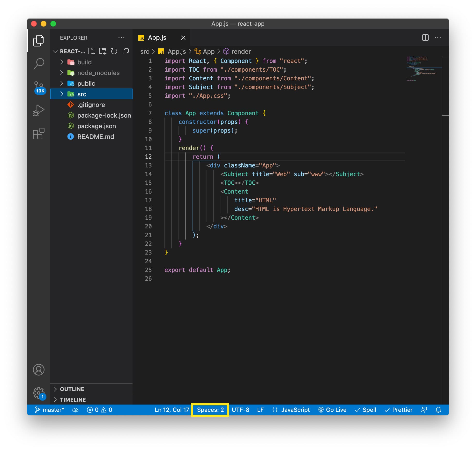Collapse all folders in explorer
The height and width of the screenshot is (451, 476).
(126, 51)
